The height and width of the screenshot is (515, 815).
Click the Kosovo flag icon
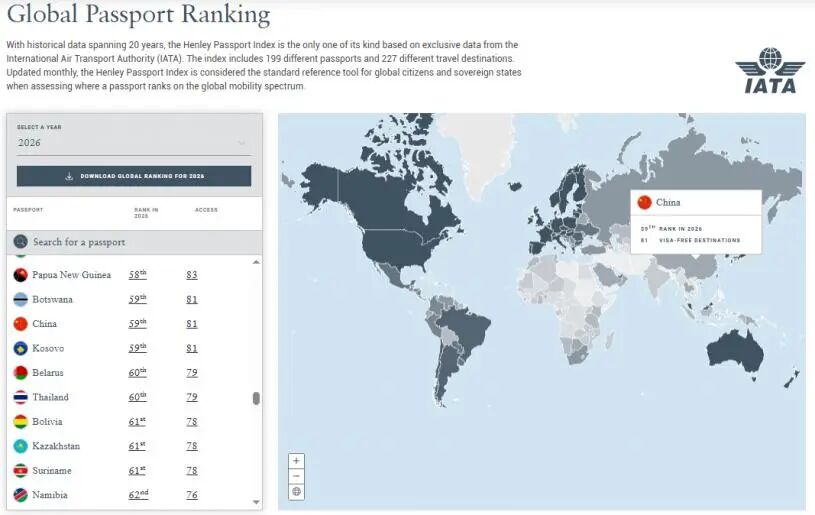pyautogui.click(x=20, y=348)
